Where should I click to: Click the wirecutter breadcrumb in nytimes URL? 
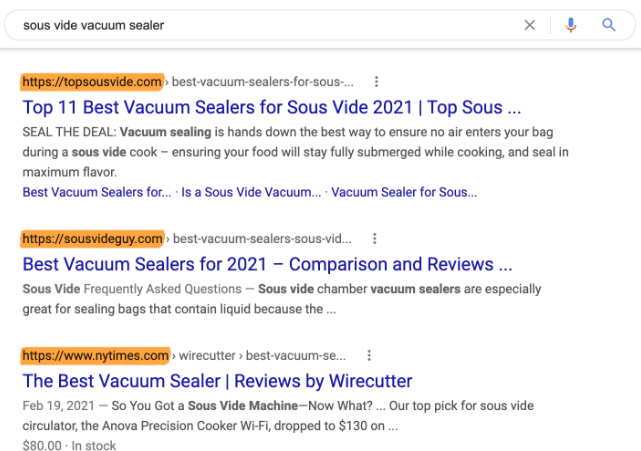tap(207, 356)
